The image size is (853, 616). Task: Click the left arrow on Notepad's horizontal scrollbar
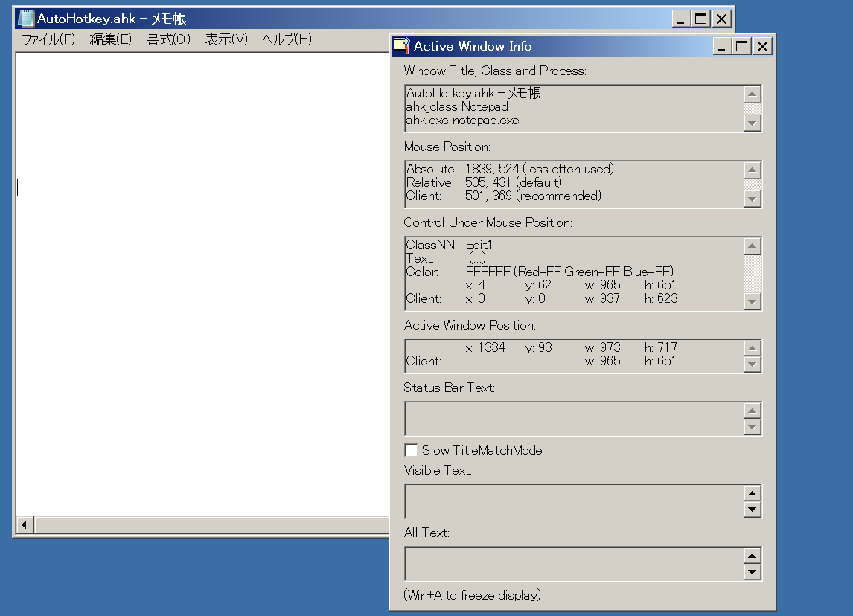click(x=25, y=524)
